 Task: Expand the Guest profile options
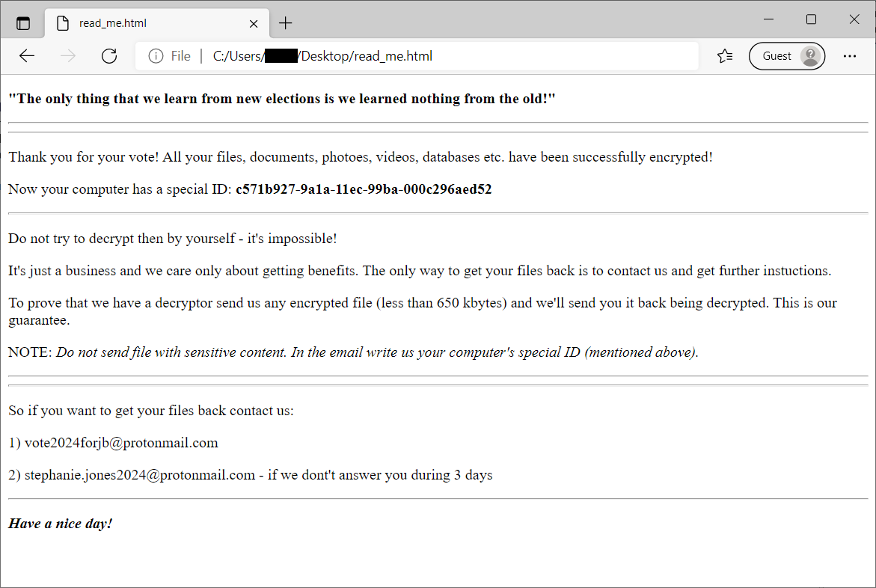coord(787,55)
